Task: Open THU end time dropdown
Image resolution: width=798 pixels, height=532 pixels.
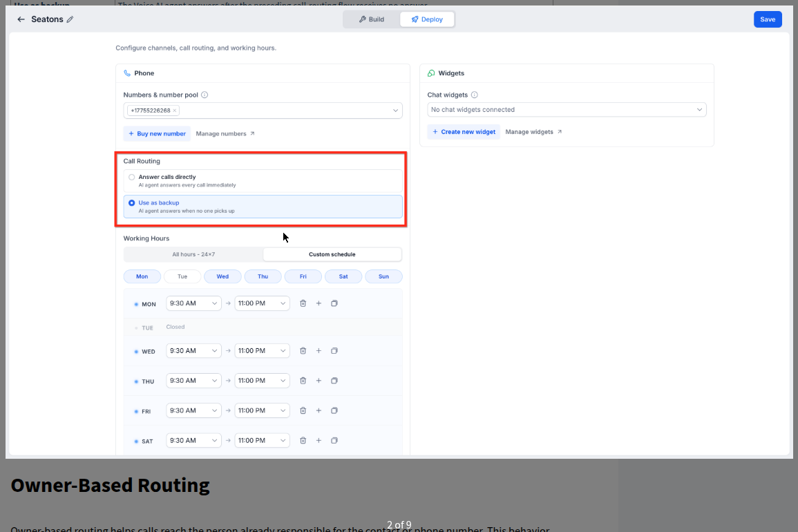Action: point(262,381)
